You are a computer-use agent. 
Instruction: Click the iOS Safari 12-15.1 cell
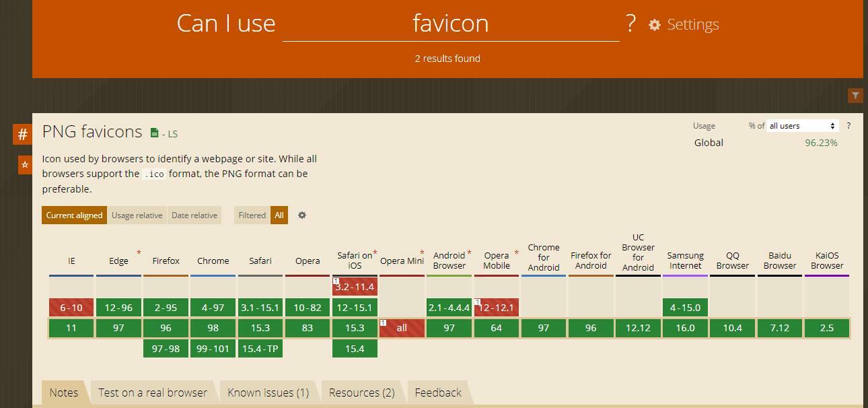355,308
